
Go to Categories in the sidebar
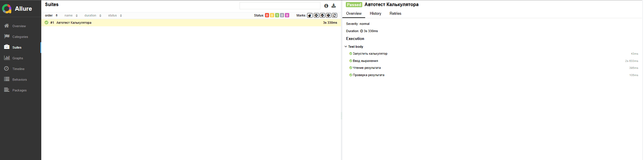(20, 37)
